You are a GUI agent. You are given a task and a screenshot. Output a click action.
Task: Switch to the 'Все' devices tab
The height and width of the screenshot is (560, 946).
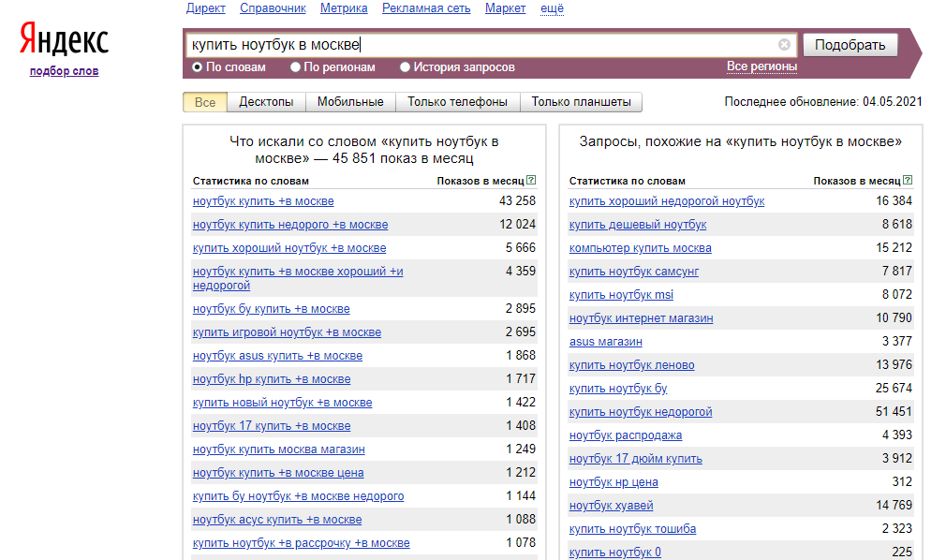[205, 102]
